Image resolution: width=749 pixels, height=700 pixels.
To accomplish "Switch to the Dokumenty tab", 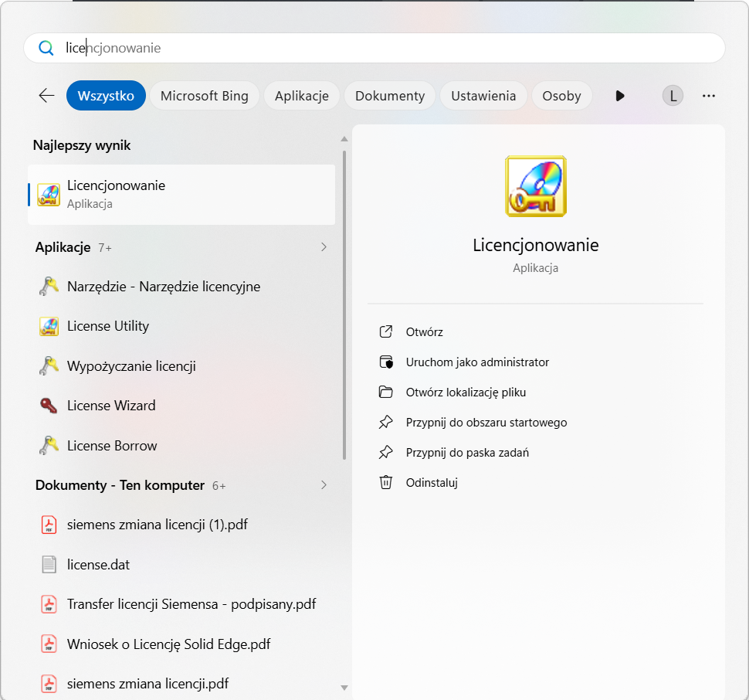I will click(390, 96).
